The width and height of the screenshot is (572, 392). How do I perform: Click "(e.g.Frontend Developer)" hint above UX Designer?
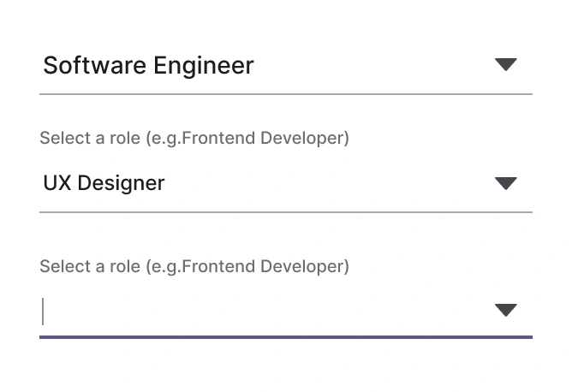(247, 138)
